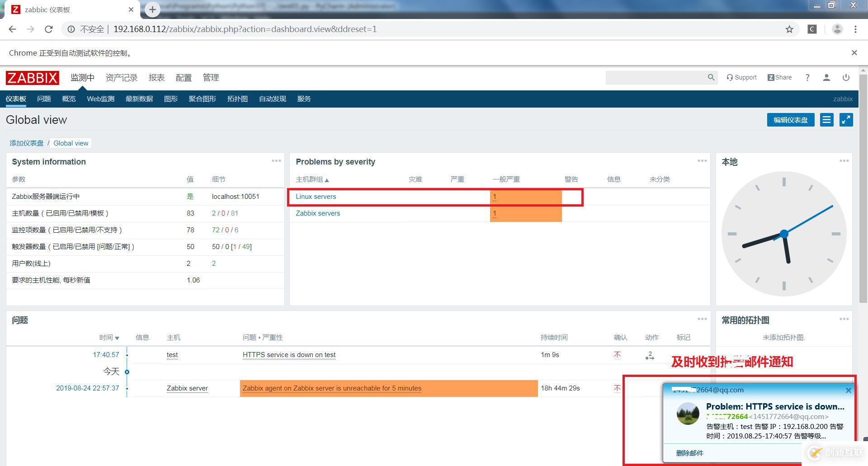Open the 本地 clock widget options menu
This screenshot has height=466, width=868.
[x=844, y=161]
